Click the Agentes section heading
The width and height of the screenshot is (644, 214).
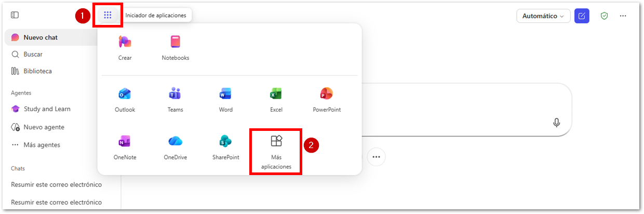(x=21, y=93)
